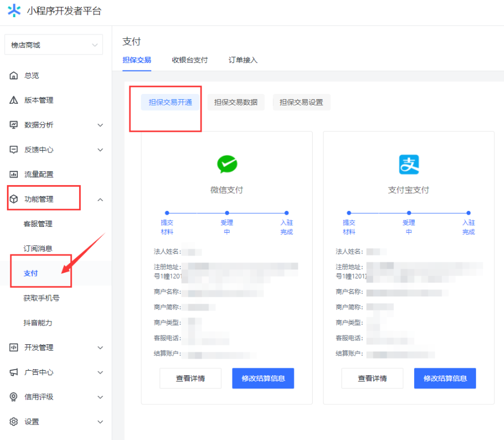504x440 pixels.
Task: Click the mini program platform logo
Action: click(x=14, y=11)
